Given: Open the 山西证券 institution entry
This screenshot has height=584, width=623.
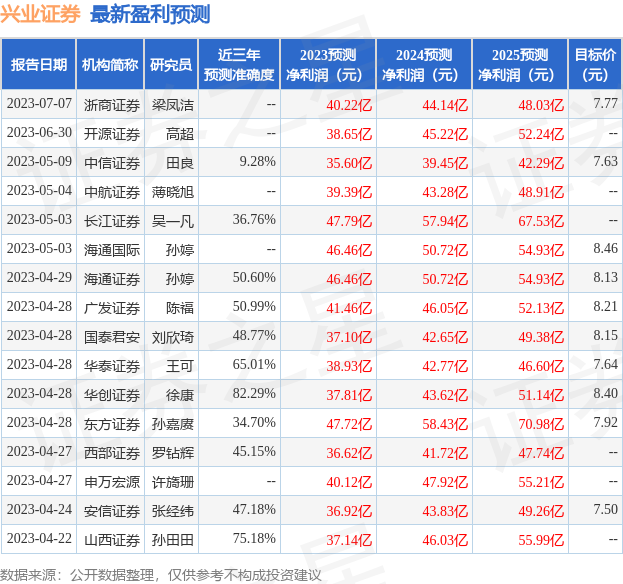Looking at the screenshot, I should [x=112, y=539].
